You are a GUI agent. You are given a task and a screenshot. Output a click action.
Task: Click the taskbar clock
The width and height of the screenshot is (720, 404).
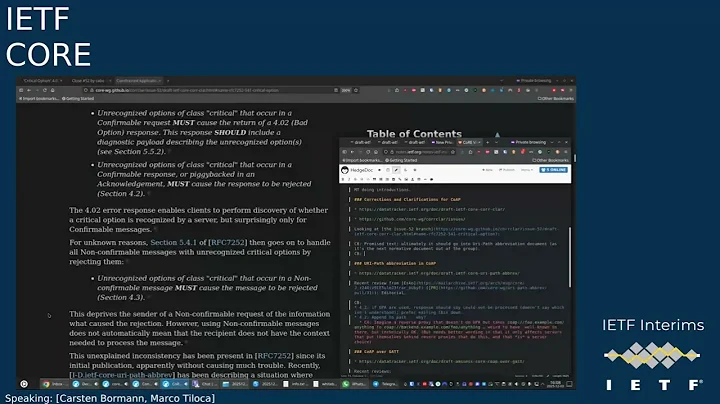coord(556,384)
